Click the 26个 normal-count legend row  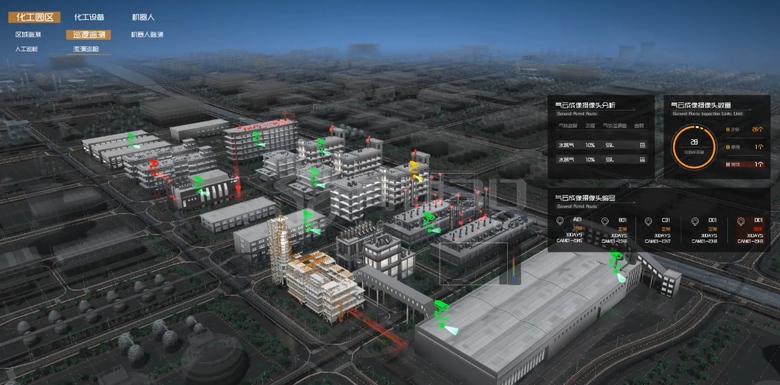[745, 130]
